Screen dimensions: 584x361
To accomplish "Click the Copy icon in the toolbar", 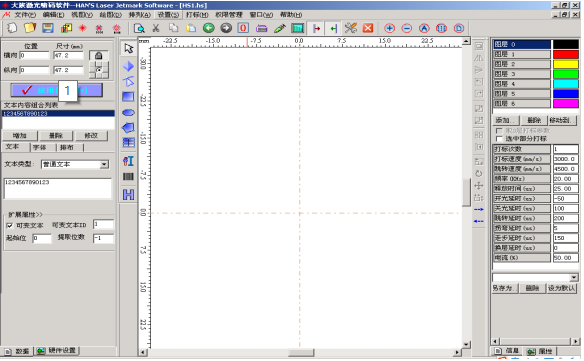I will point(173,28).
